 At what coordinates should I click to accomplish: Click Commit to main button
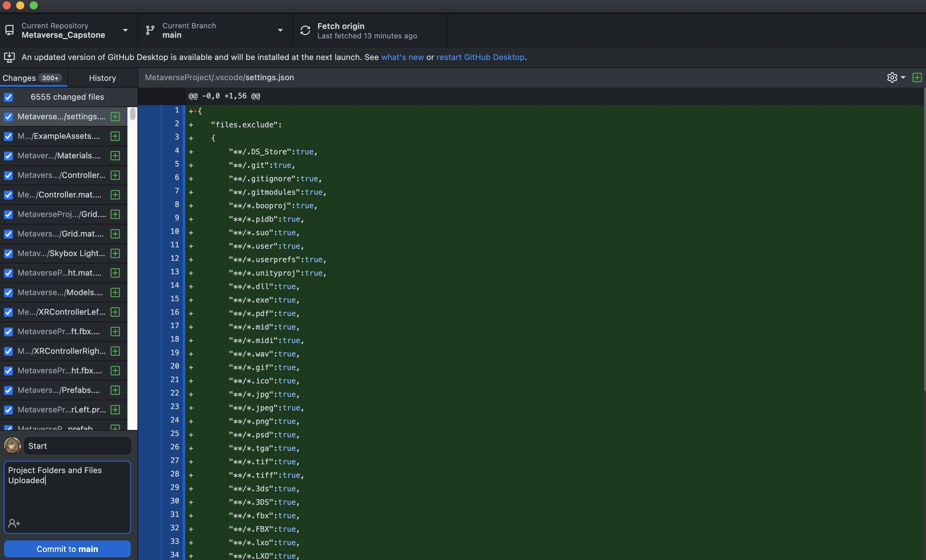point(67,549)
